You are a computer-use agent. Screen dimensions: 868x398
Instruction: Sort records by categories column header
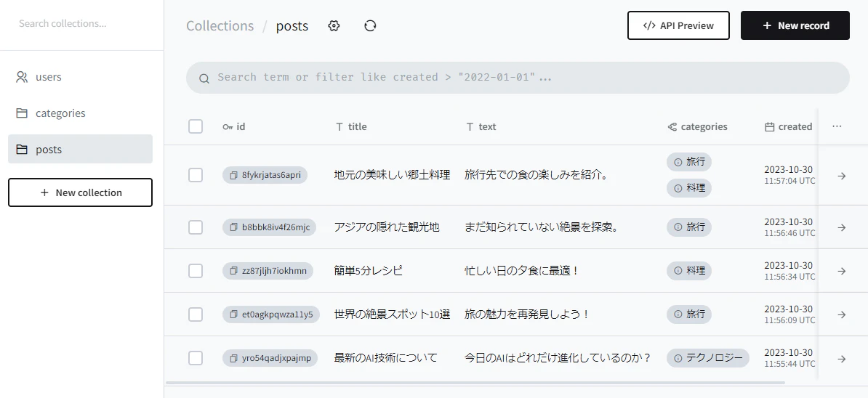tap(697, 126)
